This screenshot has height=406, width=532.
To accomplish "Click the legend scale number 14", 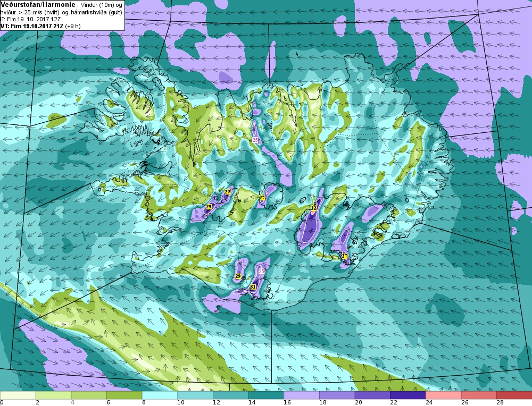I will point(252,403).
